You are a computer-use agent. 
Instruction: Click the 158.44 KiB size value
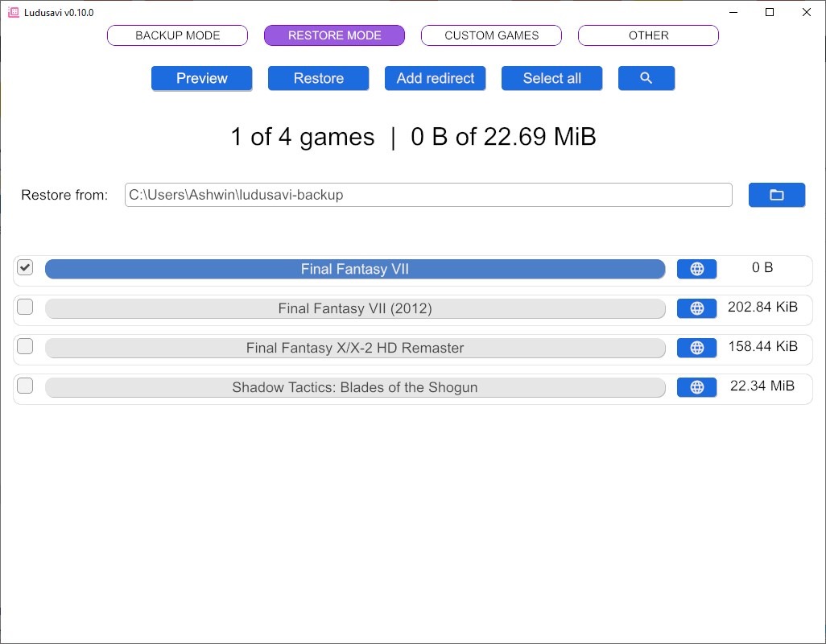(762, 346)
